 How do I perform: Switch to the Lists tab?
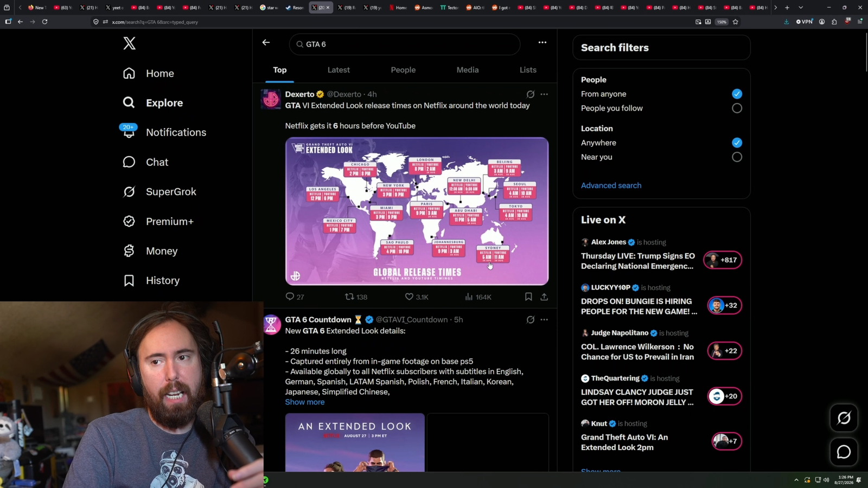tap(528, 70)
